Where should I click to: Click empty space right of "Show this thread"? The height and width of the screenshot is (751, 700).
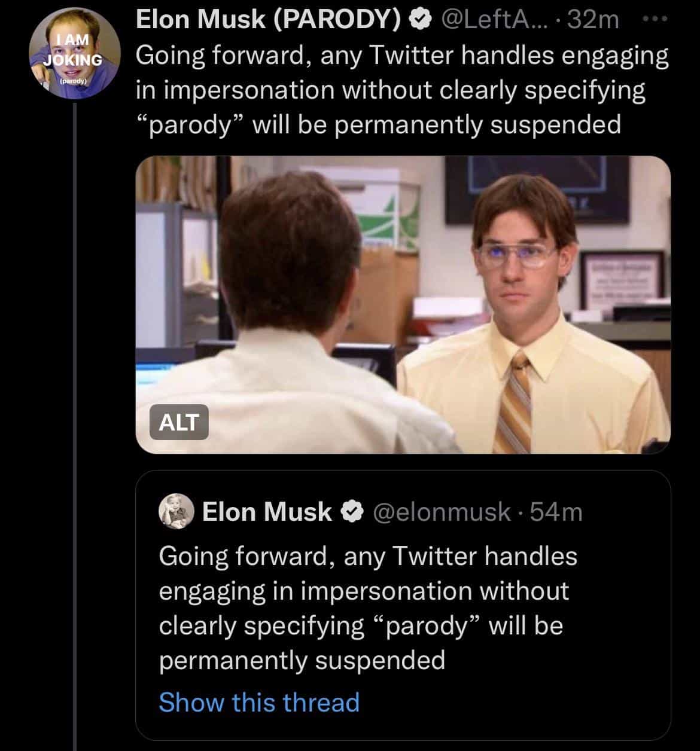click(515, 702)
